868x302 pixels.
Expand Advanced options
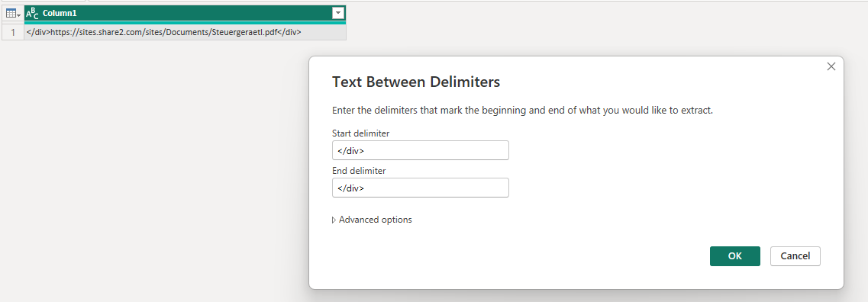372,220
